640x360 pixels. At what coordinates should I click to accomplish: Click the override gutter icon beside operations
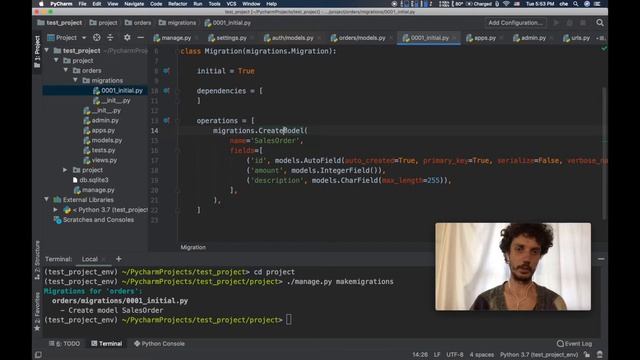[x=166, y=120]
